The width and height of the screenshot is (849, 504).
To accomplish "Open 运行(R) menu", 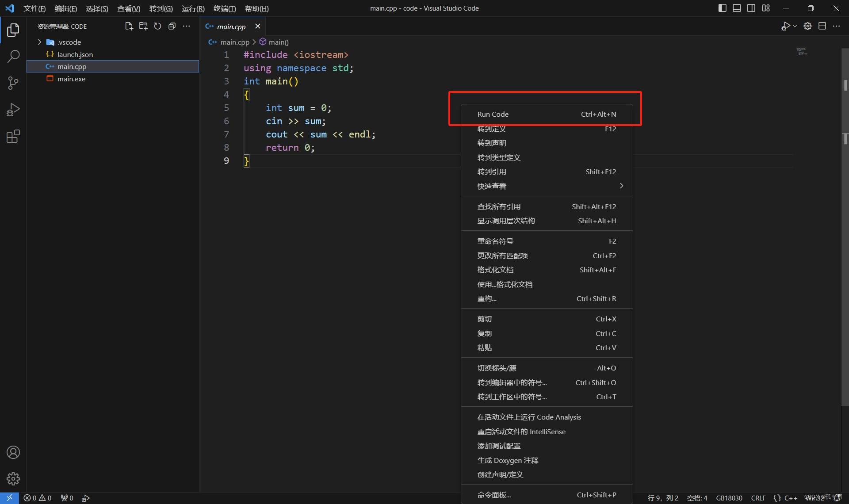I will (x=193, y=8).
